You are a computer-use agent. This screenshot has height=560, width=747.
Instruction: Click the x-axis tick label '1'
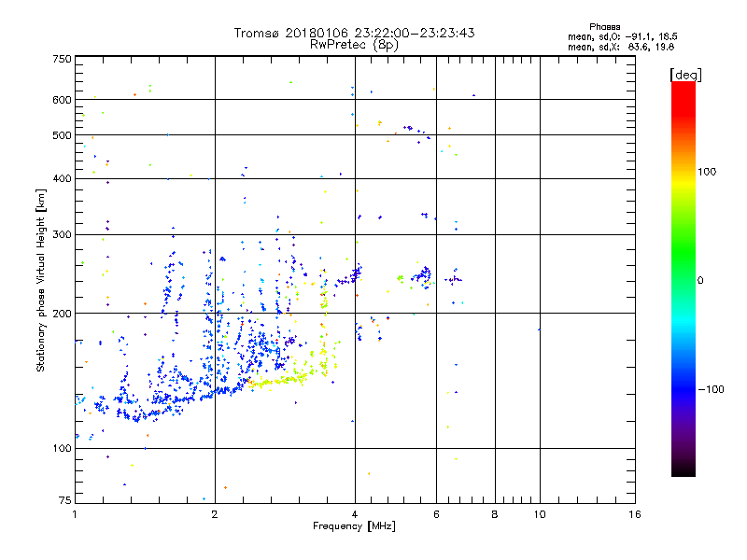(75, 514)
